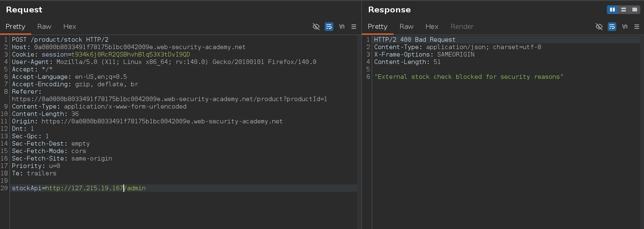
Task: Click the Referer URL with productId=1
Action: 170,99
